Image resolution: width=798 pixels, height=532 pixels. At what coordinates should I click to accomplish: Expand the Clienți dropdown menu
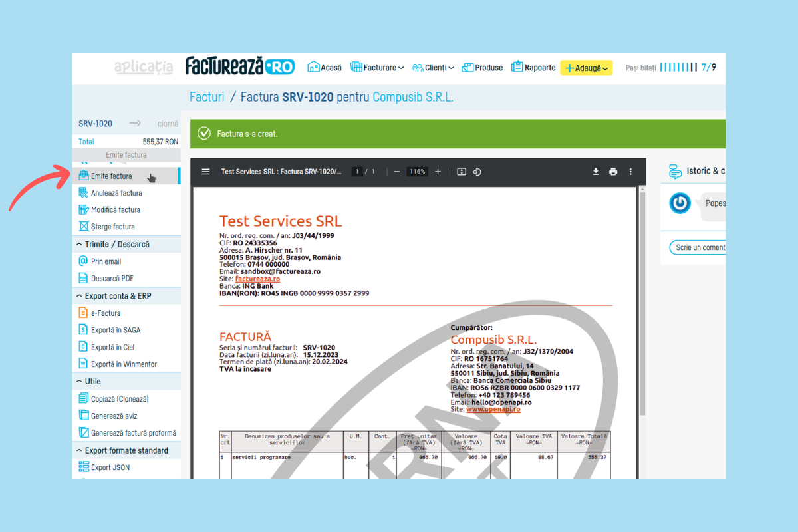tap(433, 68)
